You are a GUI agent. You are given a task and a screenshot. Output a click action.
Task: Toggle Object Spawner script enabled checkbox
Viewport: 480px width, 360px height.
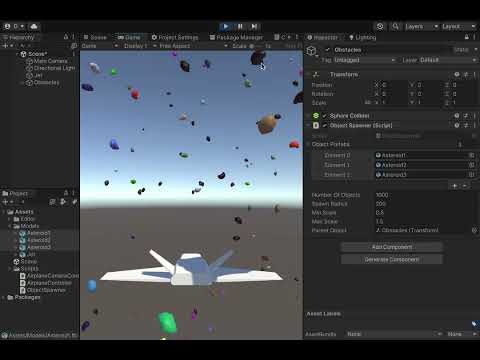(324, 125)
